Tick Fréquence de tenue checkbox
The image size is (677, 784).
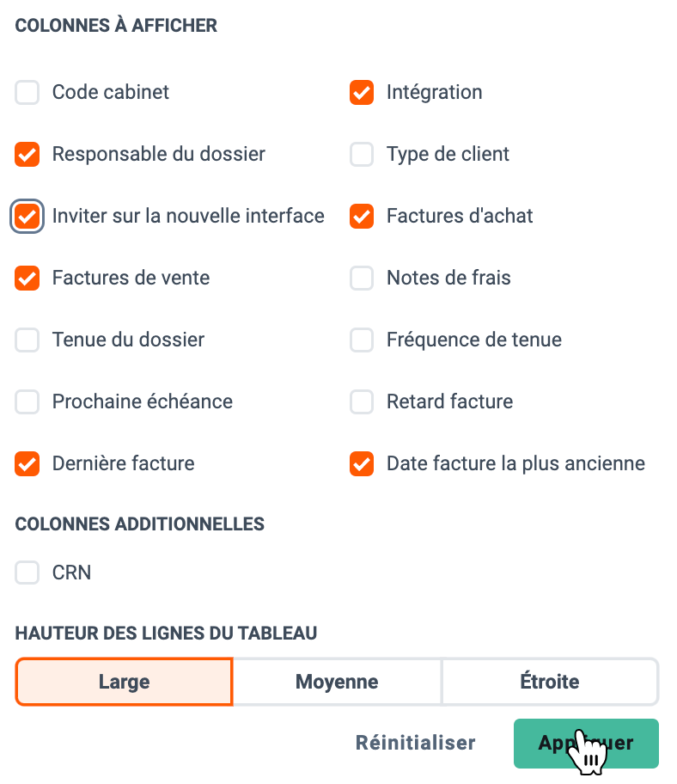[x=362, y=340]
